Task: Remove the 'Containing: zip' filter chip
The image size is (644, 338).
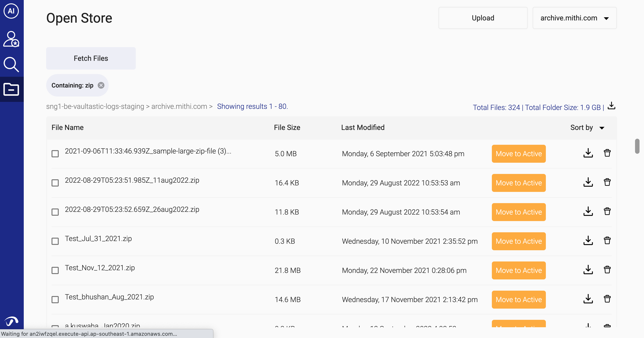Action: pyautogui.click(x=101, y=85)
